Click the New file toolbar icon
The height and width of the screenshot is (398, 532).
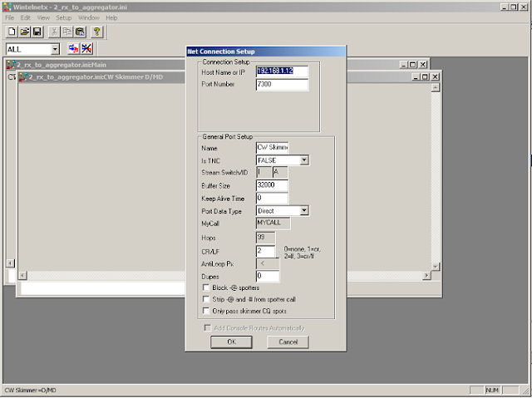click(x=12, y=32)
